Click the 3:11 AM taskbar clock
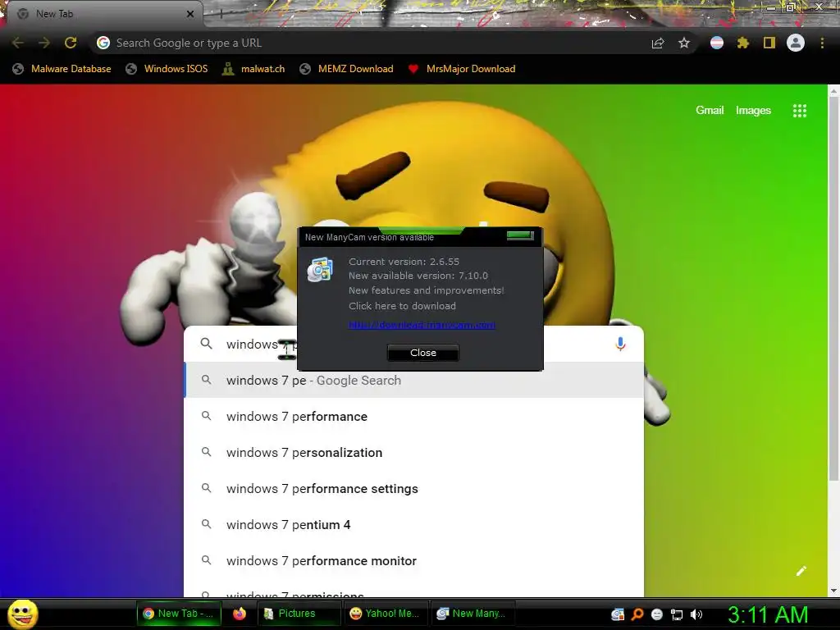The height and width of the screenshot is (630, 840). coord(768,614)
